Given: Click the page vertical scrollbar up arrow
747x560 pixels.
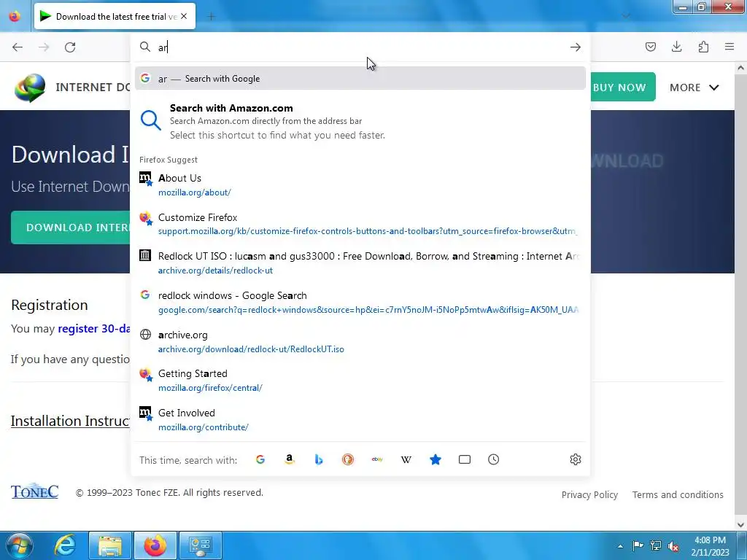Looking at the screenshot, I should pyautogui.click(x=740, y=68).
